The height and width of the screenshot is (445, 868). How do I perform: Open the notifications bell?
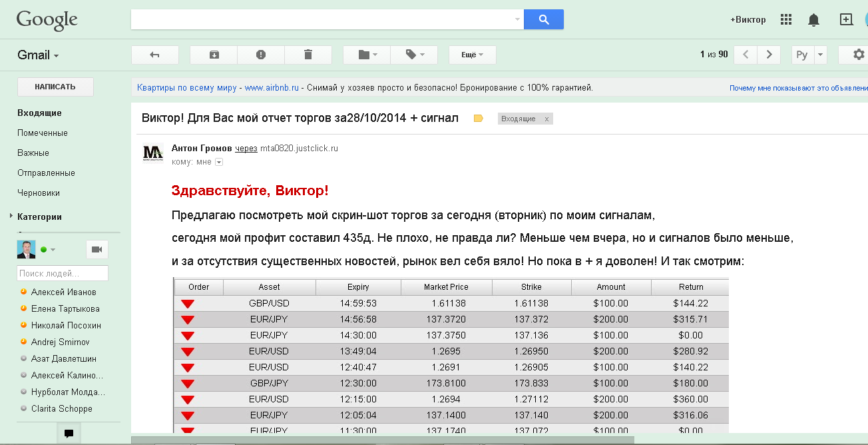(x=813, y=20)
